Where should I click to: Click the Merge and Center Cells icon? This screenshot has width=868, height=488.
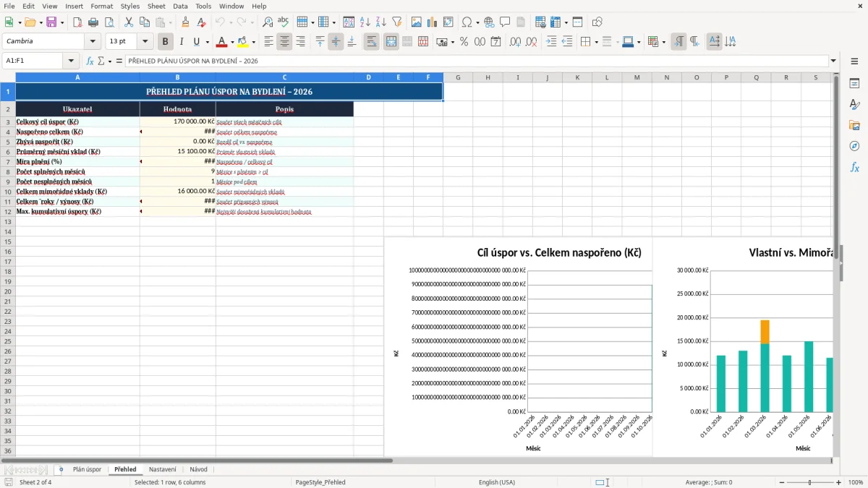pos(391,42)
